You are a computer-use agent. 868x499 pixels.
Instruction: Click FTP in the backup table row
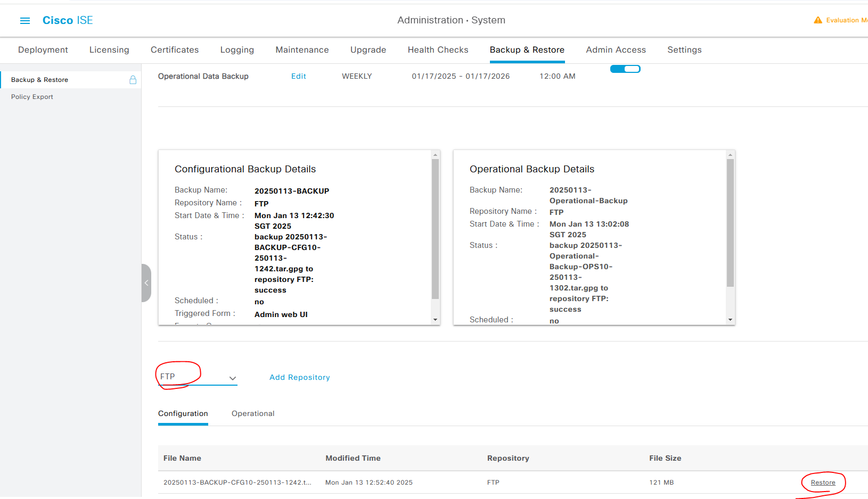pos(493,483)
